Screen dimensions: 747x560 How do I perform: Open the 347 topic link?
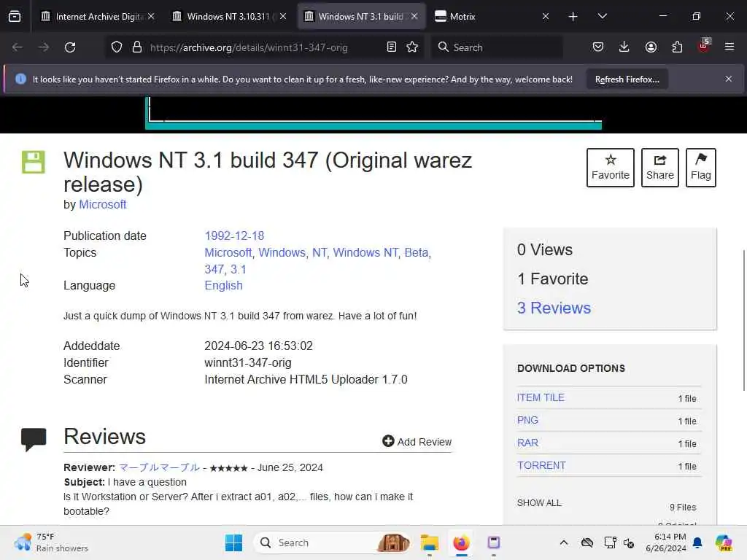pyautogui.click(x=214, y=270)
